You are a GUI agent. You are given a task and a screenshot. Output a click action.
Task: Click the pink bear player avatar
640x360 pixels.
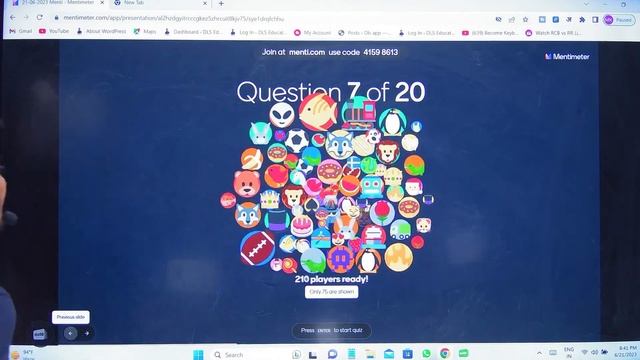(247, 184)
